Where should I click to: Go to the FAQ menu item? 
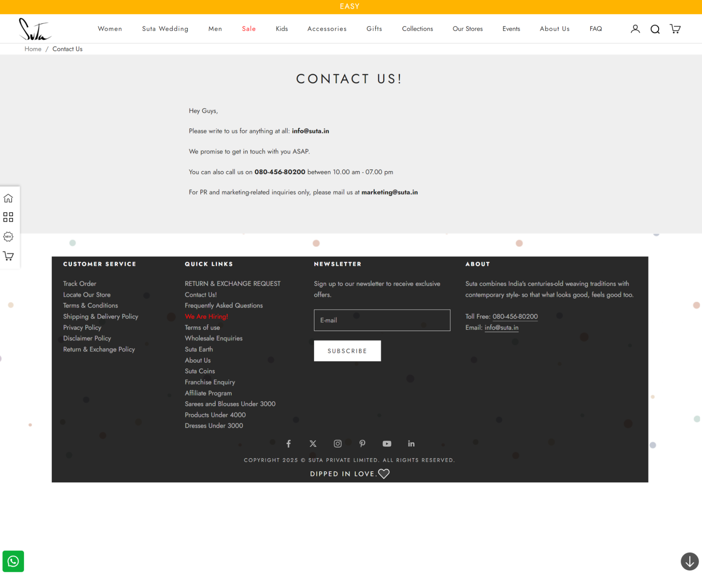point(595,29)
